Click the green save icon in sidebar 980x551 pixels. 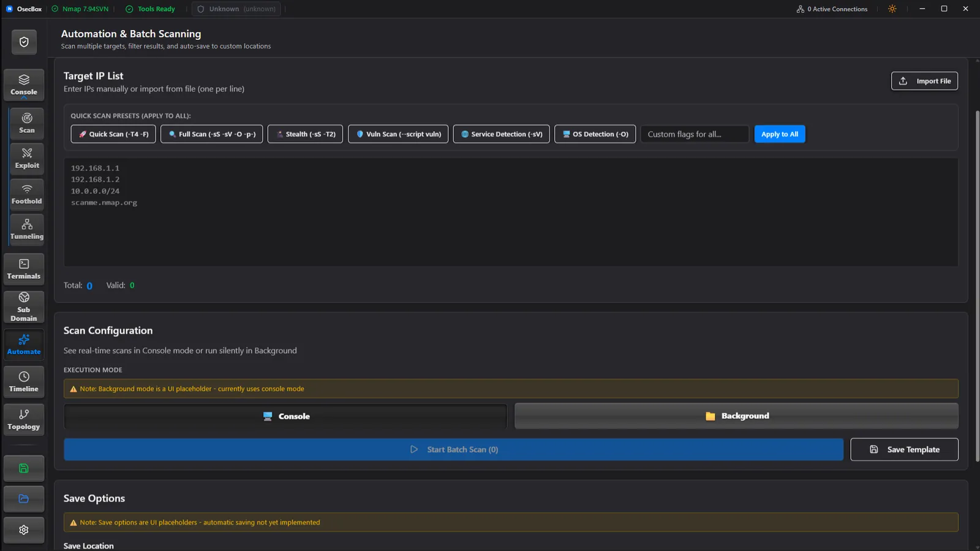point(24,468)
